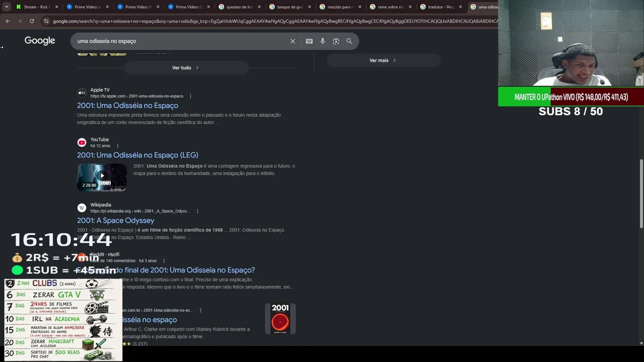Click the Wikipedia source name
644x362 pixels.
tap(101, 205)
